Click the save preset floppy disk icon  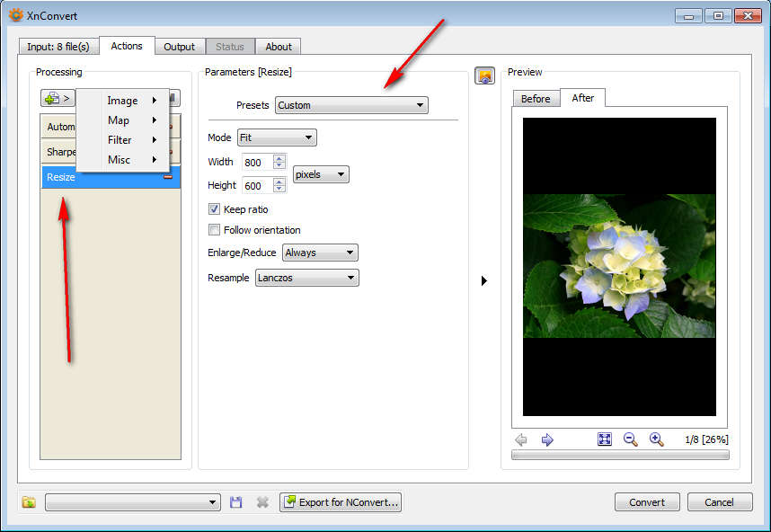click(236, 502)
